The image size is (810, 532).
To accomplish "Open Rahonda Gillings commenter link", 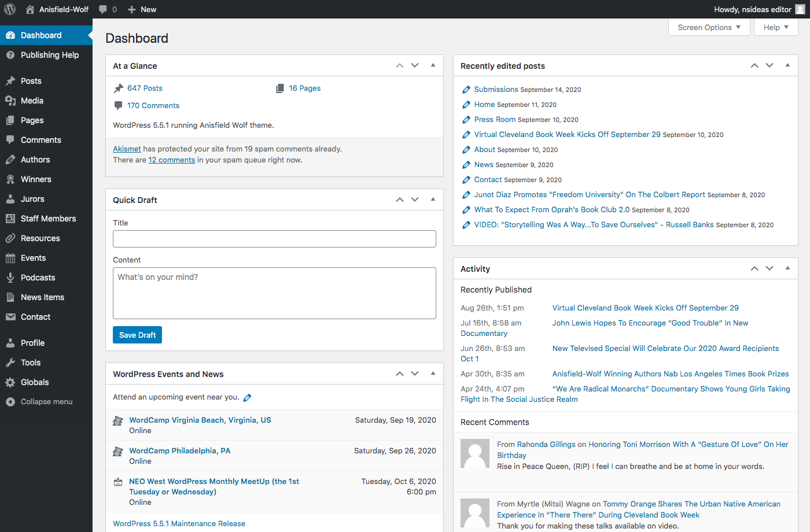I will [x=546, y=445].
